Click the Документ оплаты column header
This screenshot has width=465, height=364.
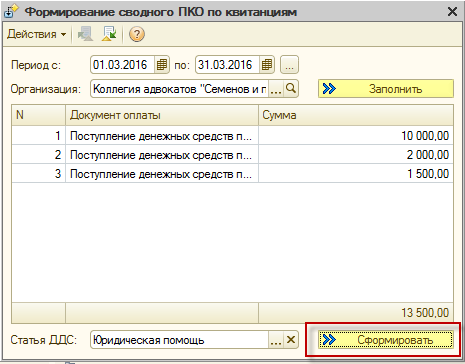click(162, 115)
